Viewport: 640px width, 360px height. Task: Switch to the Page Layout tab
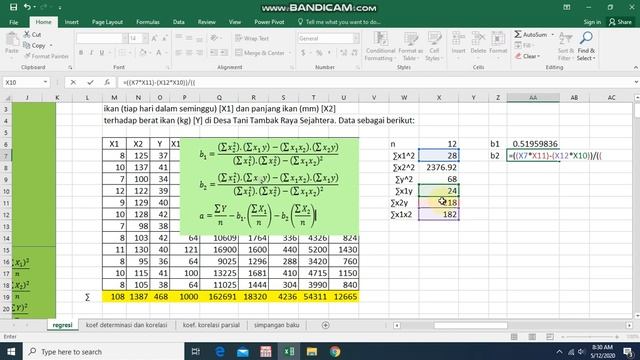point(107,22)
